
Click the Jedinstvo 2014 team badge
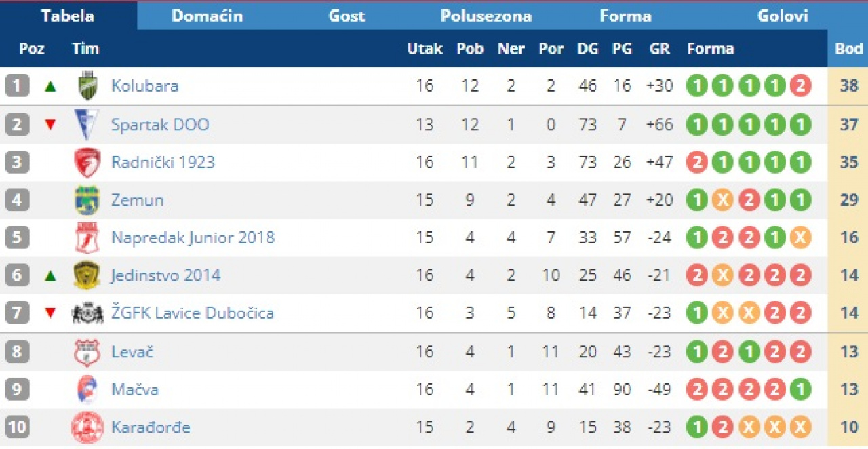[x=87, y=275]
